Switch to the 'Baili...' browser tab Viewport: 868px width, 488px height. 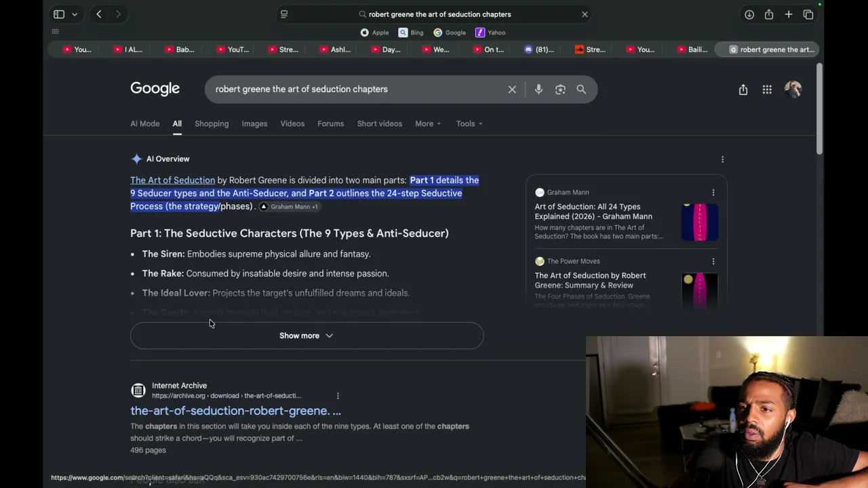tap(692, 49)
